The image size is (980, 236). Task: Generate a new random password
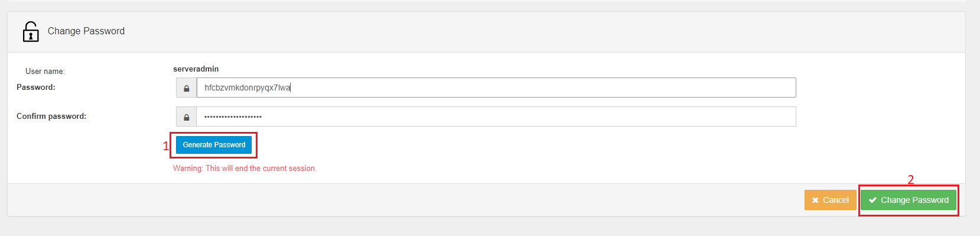pos(214,145)
